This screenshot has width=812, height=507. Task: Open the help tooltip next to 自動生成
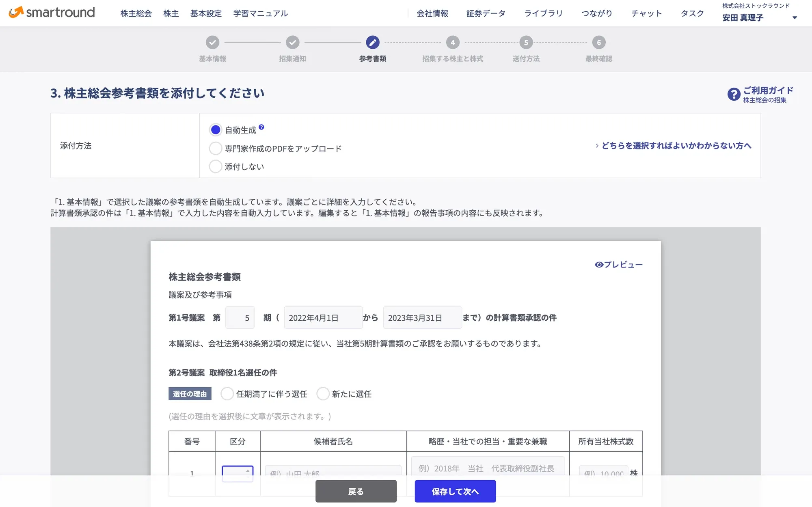click(262, 127)
